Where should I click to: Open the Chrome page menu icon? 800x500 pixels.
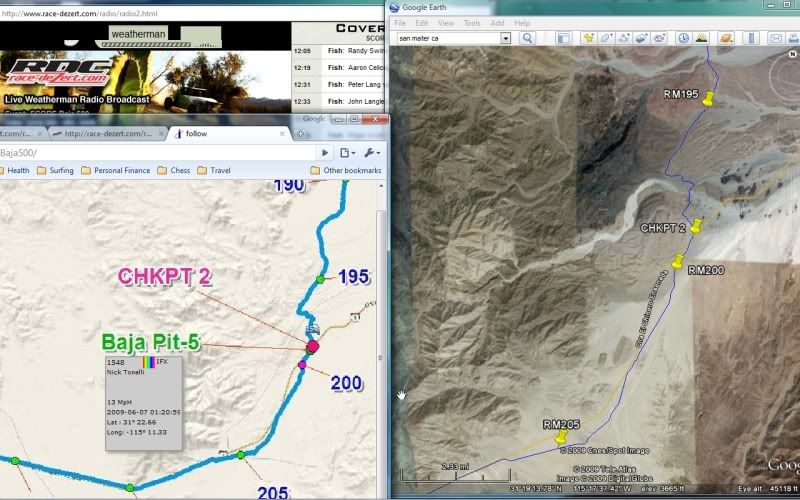tap(347, 153)
